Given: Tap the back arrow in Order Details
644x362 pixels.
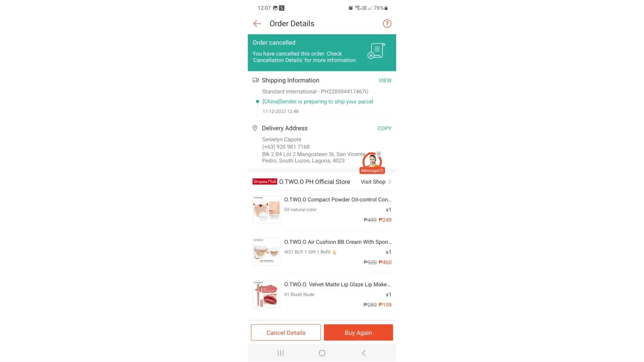Looking at the screenshot, I should 257,24.
